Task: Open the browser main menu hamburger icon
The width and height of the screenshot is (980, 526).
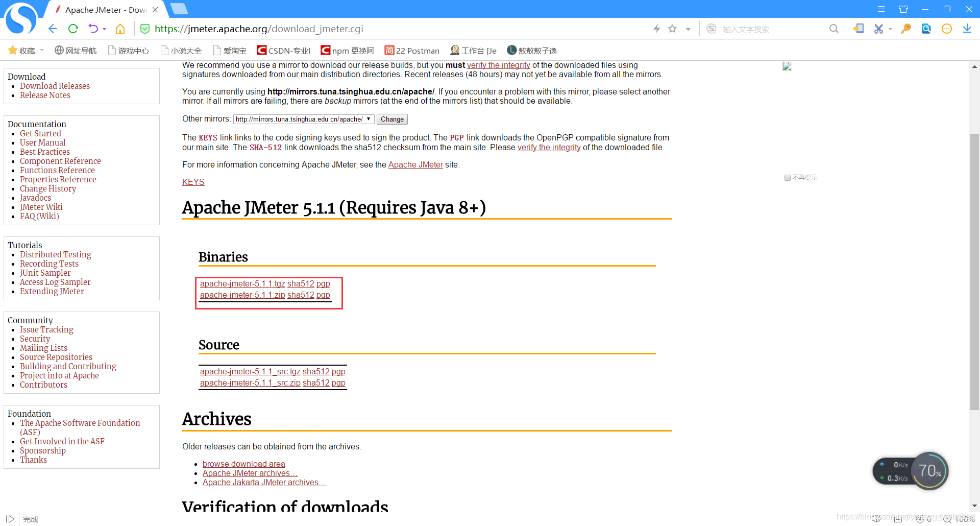Action: pyautogui.click(x=881, y=9)
